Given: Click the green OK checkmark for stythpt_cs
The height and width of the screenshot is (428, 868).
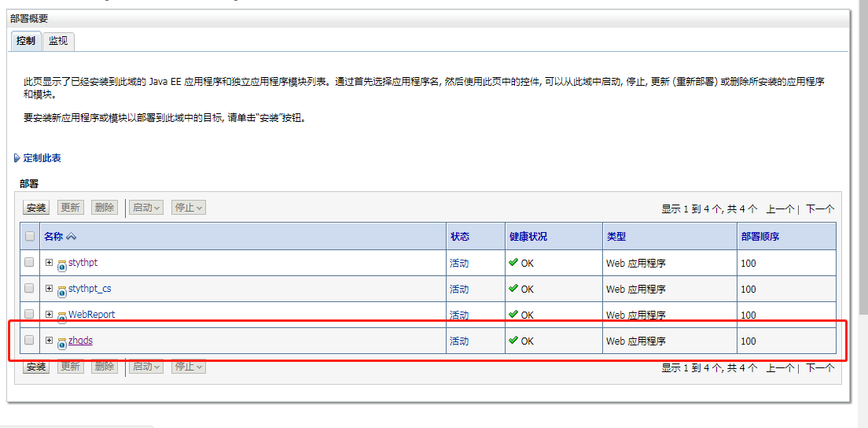Looking at the screenshot, I should [x=513, y=289].
